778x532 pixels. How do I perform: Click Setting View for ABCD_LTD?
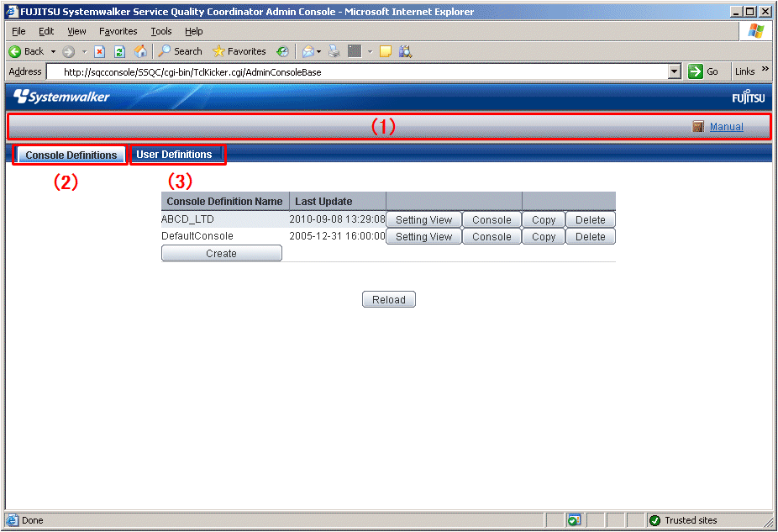point(423,220)
